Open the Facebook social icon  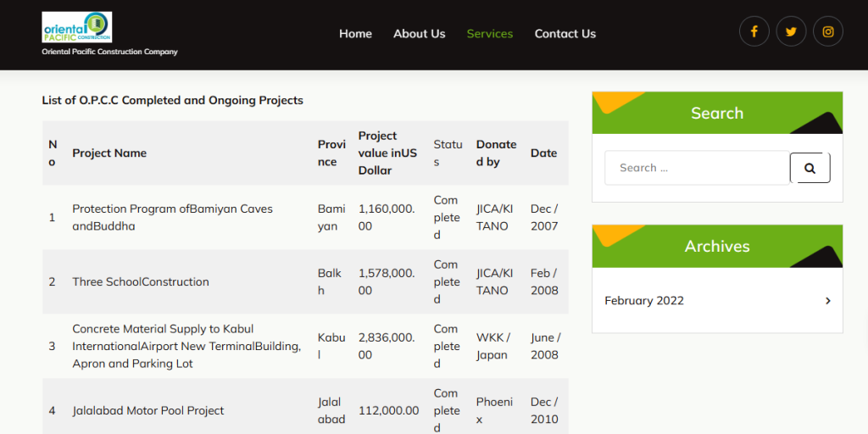click(754, 31)
